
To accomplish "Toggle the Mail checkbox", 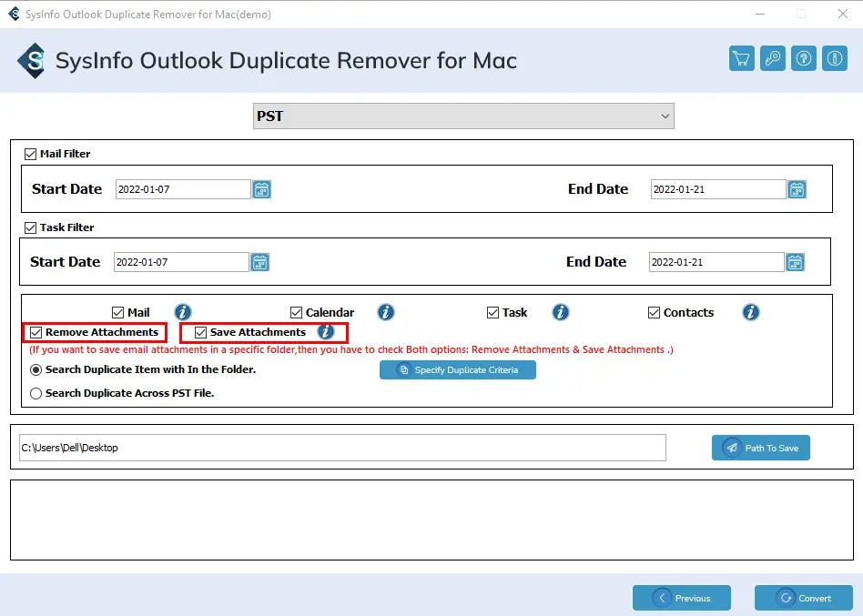I will (x=117, y=313).
